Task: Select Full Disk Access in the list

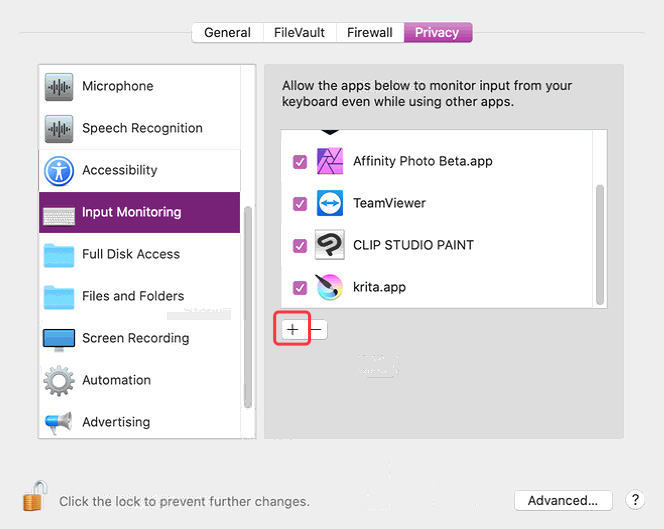Action: click(x=140, y=254)
